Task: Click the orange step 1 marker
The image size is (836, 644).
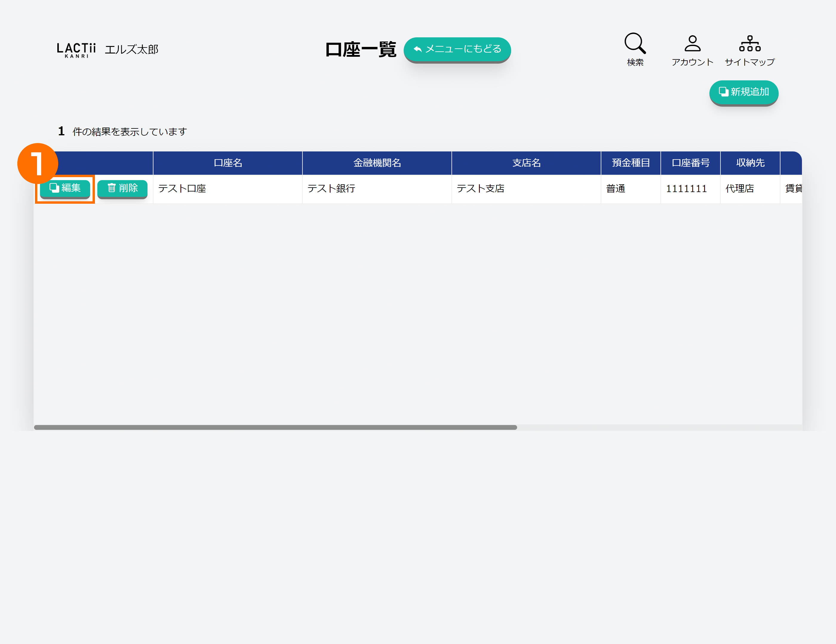Action: pyautogui.click(x=38, y=163)
